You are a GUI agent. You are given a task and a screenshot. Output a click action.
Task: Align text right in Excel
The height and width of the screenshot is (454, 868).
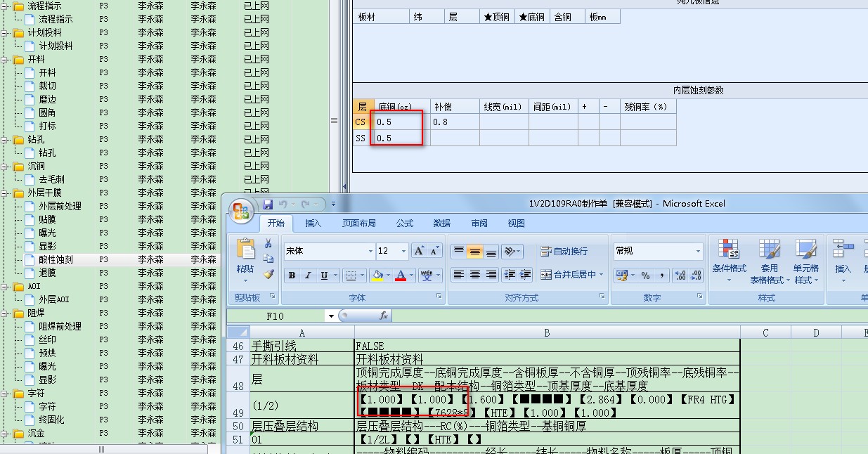click(x=491, y=275)
